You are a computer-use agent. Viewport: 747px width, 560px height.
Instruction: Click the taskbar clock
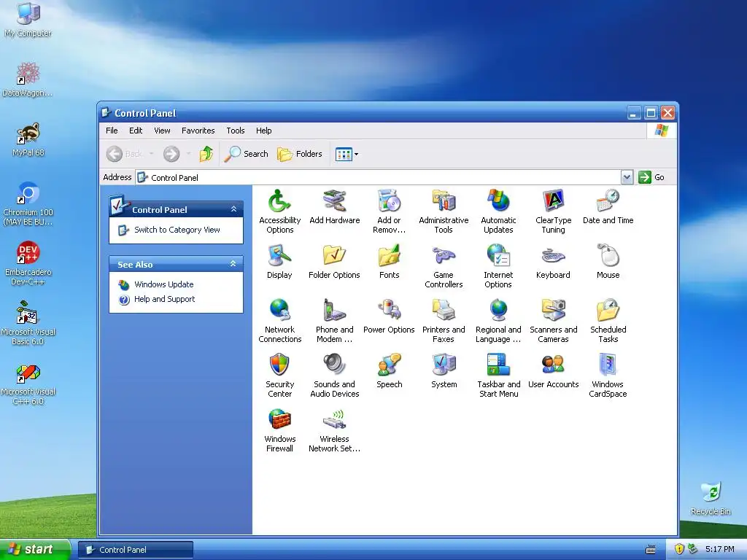(x=719, y=550)
